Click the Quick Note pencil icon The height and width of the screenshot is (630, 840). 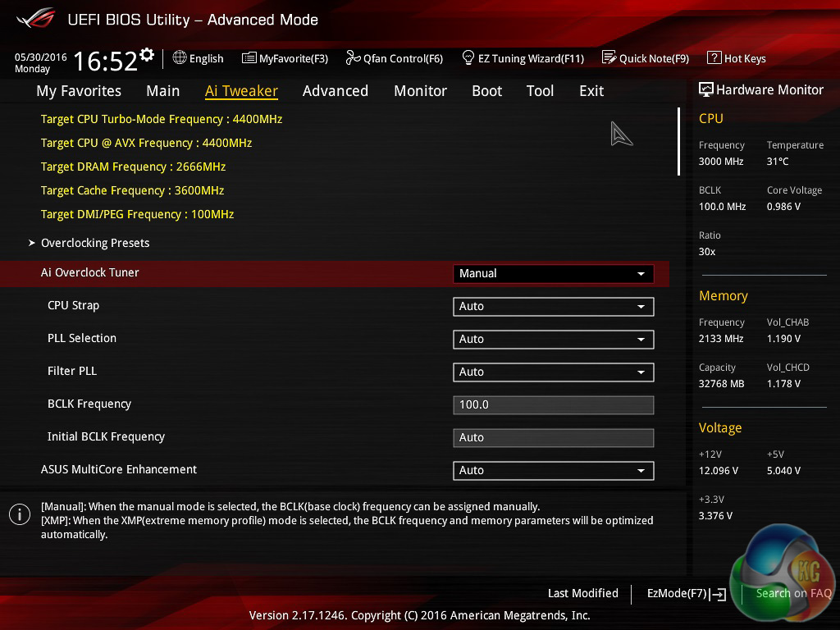click(609, 57)
